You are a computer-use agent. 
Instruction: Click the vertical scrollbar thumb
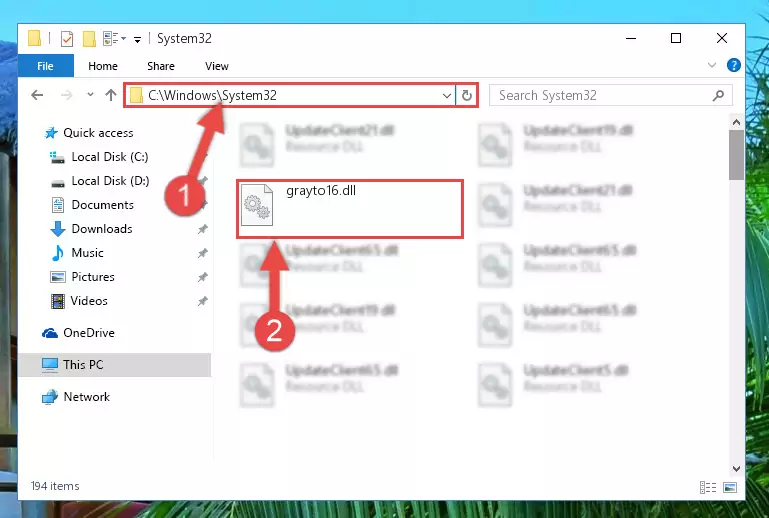click(x=736, y=155)
